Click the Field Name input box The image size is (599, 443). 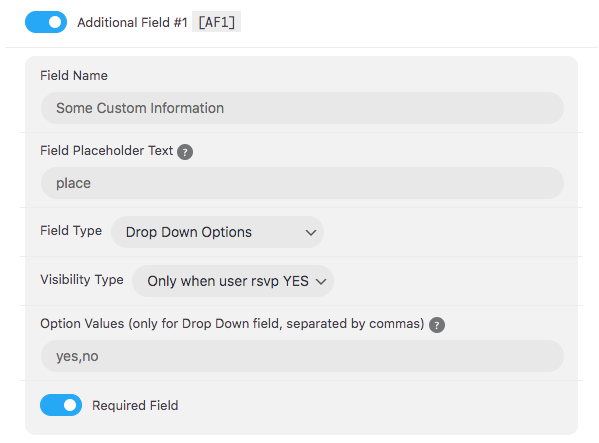[x=302, y=108]
